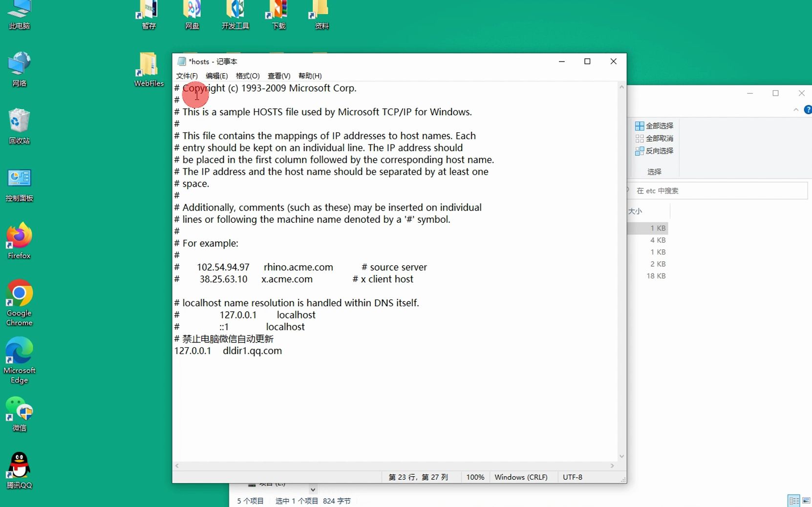This screenshot has width=812, height=507.
Task: Place cursor in line '127.0.0.1 dldir1.qq.com'
Action: tap(228, 351)
